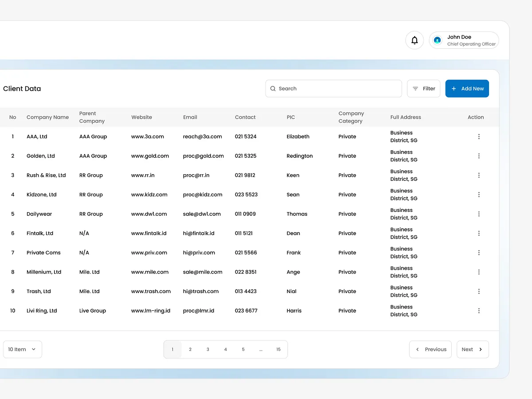The image size is (532, 399).
Task: Click the Company Category column header
Action: [x=351, y=117]
